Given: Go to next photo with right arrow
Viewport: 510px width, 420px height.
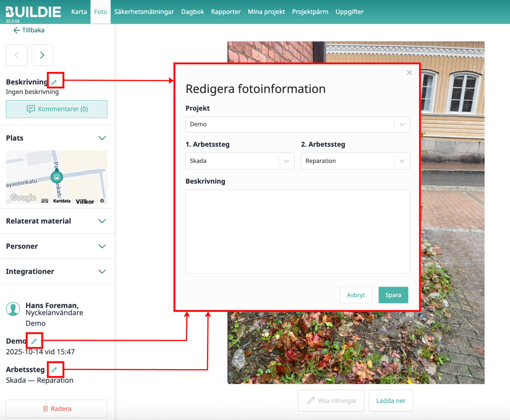Looking at the screenshot, I should click(x=42, y=55).
